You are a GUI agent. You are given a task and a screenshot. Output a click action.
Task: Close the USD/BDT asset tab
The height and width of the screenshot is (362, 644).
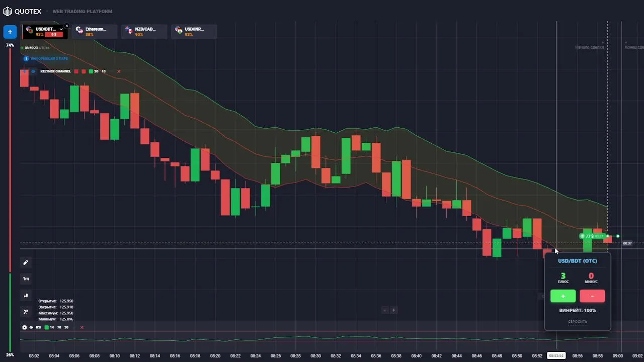67,26
